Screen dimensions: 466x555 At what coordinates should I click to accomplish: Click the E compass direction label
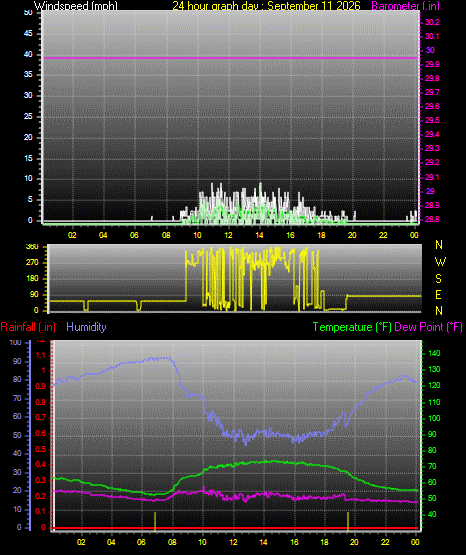click(438, 294)
